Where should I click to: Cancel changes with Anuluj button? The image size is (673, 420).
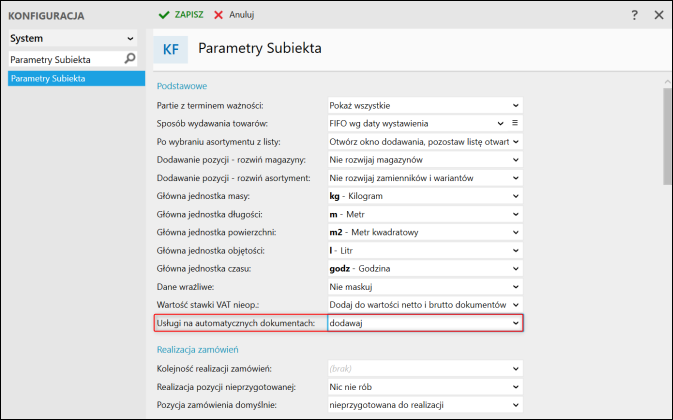pyautogui.click(x=234, y=16)
